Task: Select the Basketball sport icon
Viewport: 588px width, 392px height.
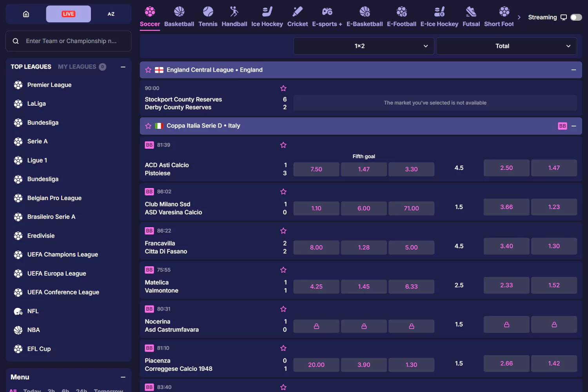Action: click(179, 11)
